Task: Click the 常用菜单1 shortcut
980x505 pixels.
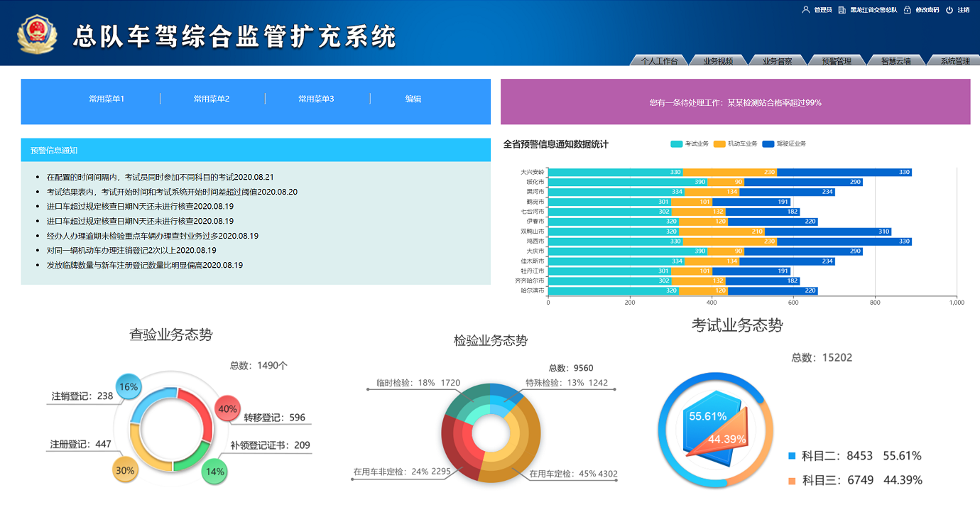Action: (x=107, y=99)
